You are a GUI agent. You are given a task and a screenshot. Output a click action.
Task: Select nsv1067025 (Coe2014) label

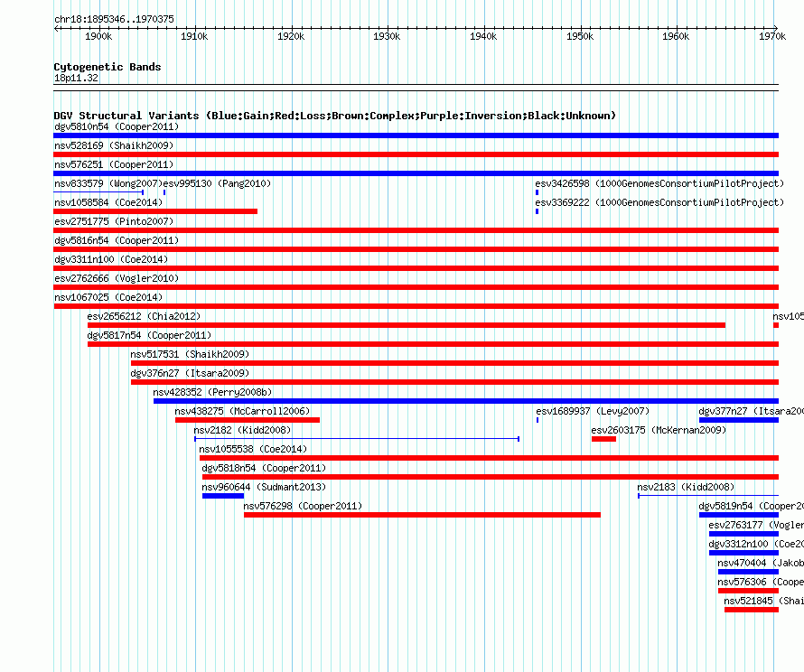point(108,297)
